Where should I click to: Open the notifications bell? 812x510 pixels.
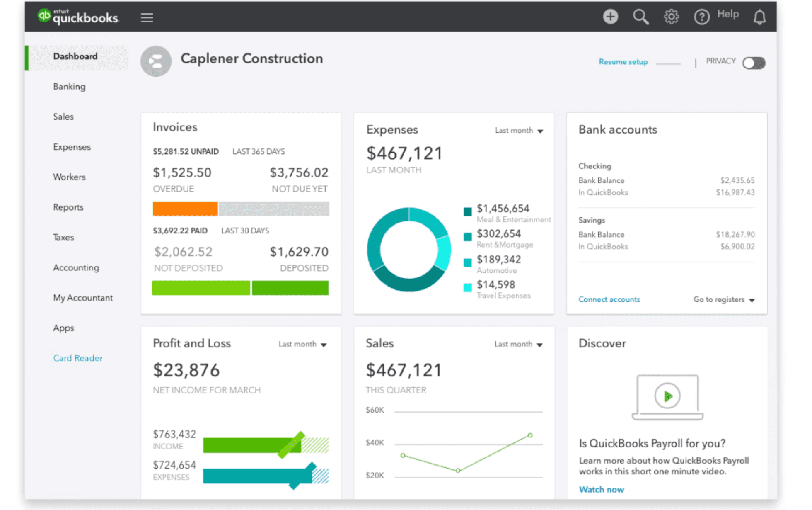(x=759, y=17)
